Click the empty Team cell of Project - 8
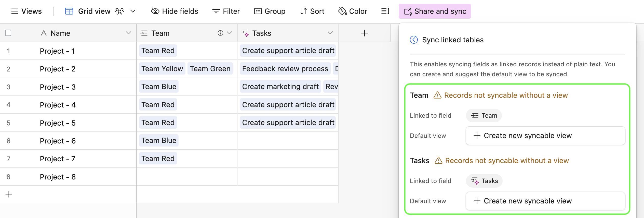The width and height of the screenshot is (644, 218). pos(187,177)
